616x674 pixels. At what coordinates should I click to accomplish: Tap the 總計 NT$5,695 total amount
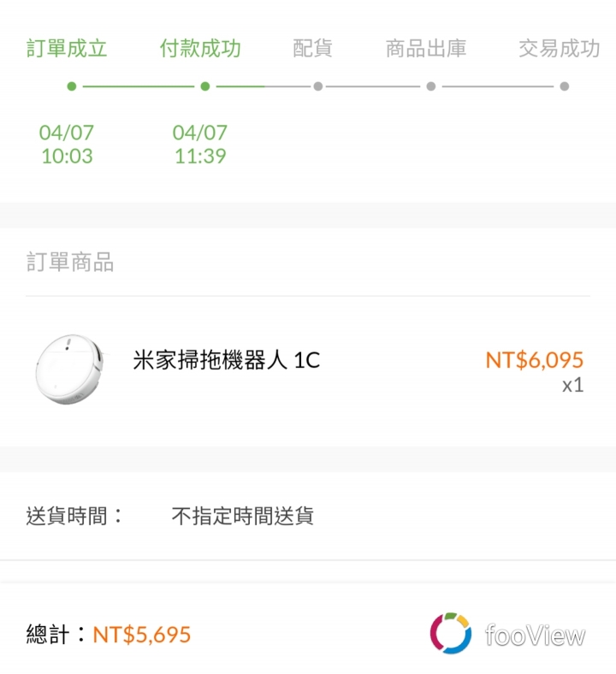click(x=109, y=635)
